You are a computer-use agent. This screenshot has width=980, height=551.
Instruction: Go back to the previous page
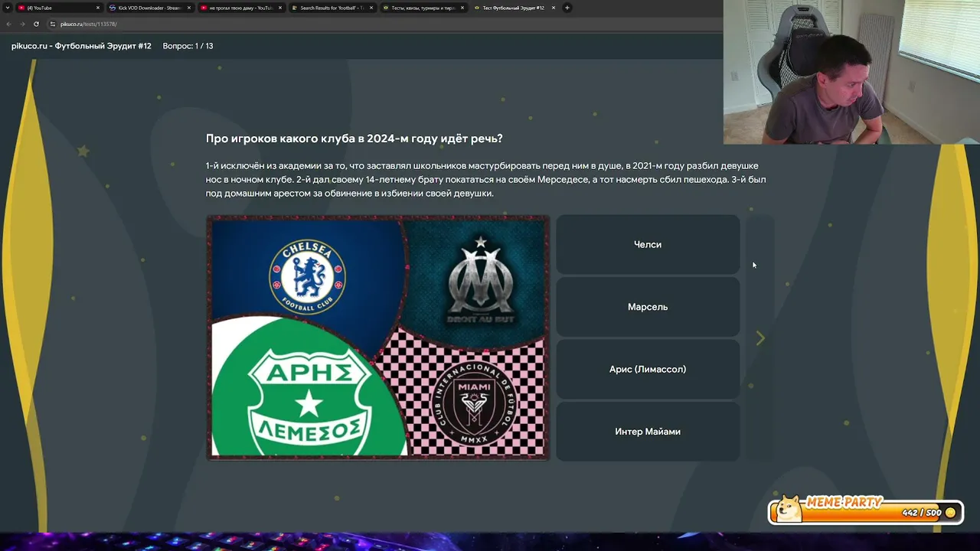coord(8,24)
